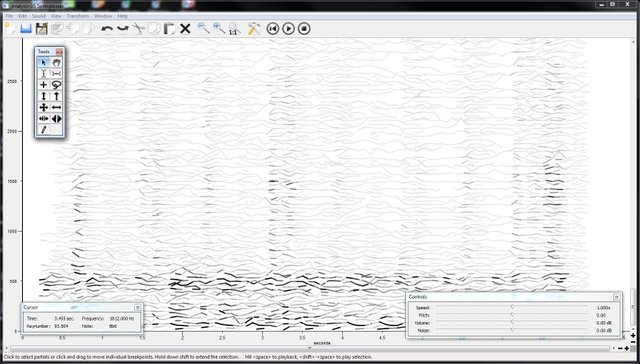Click the 2000 Hz label on frequency axis

click(13, 131)
